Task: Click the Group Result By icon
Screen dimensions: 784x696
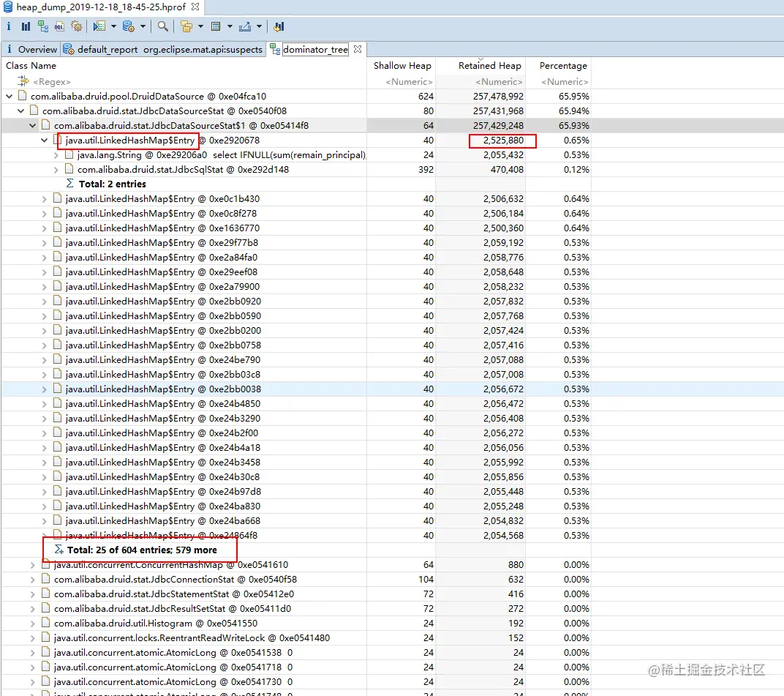Action: click(x=186, y=26)
